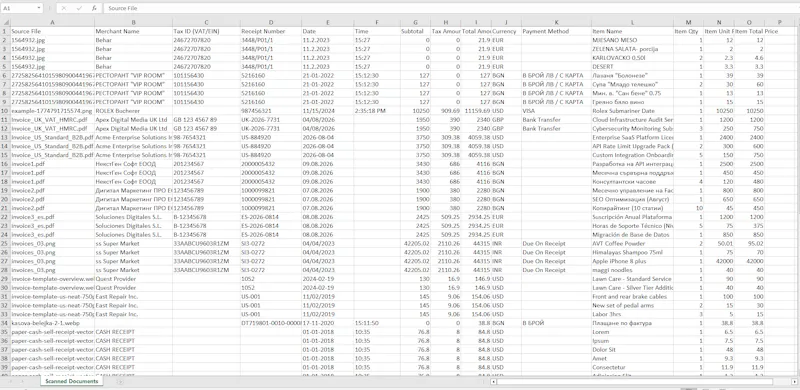Click the formula bar containing Source File

450,8
